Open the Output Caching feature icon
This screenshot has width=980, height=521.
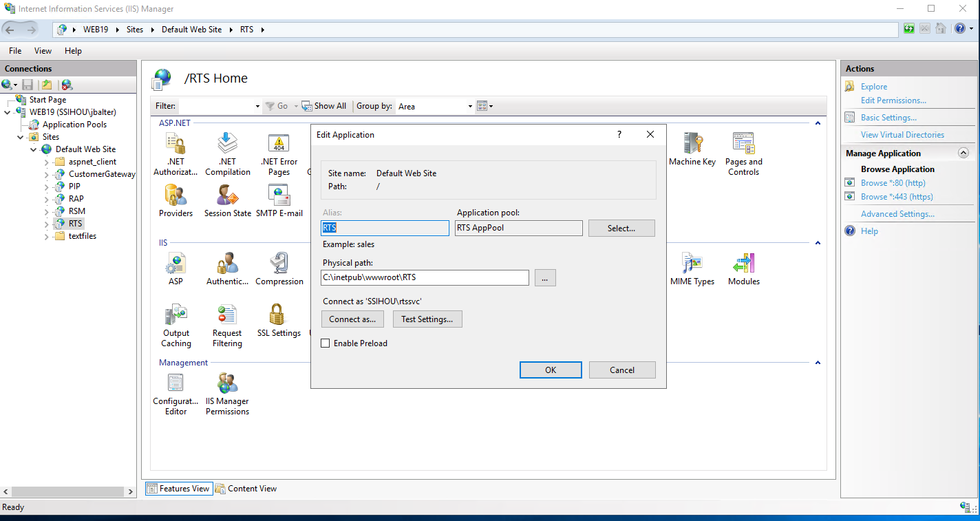[x=175, y=315]
